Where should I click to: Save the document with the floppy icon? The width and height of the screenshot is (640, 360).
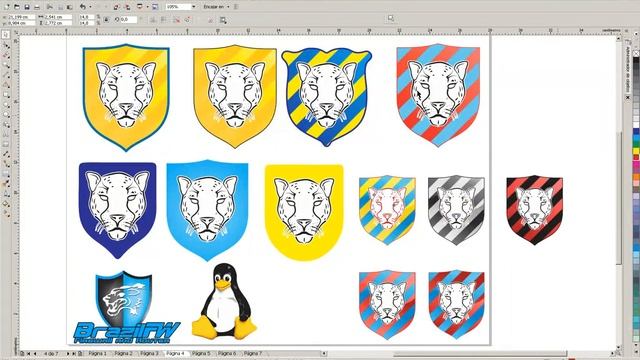27,7
